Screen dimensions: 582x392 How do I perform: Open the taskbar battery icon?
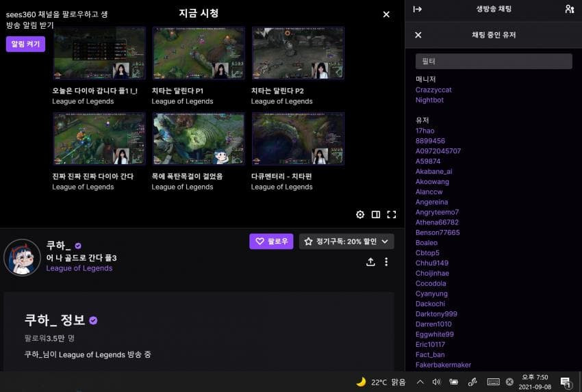pos(453,382)
